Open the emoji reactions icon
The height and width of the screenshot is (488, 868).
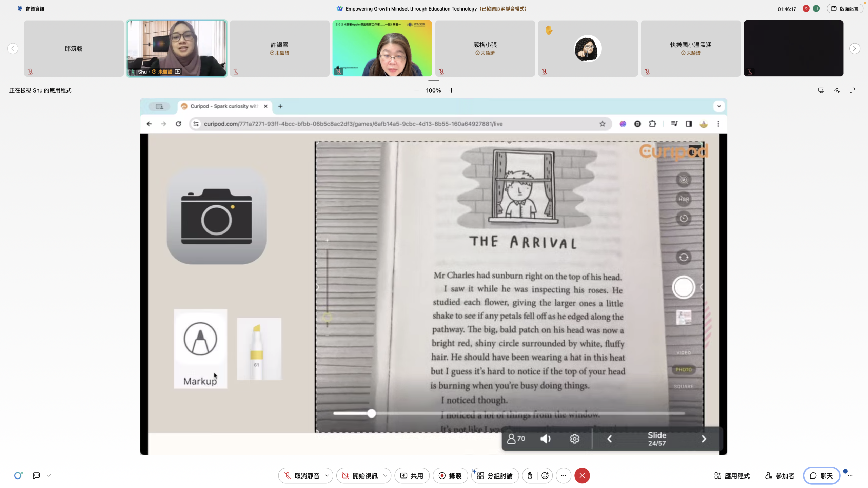[545, 475]
